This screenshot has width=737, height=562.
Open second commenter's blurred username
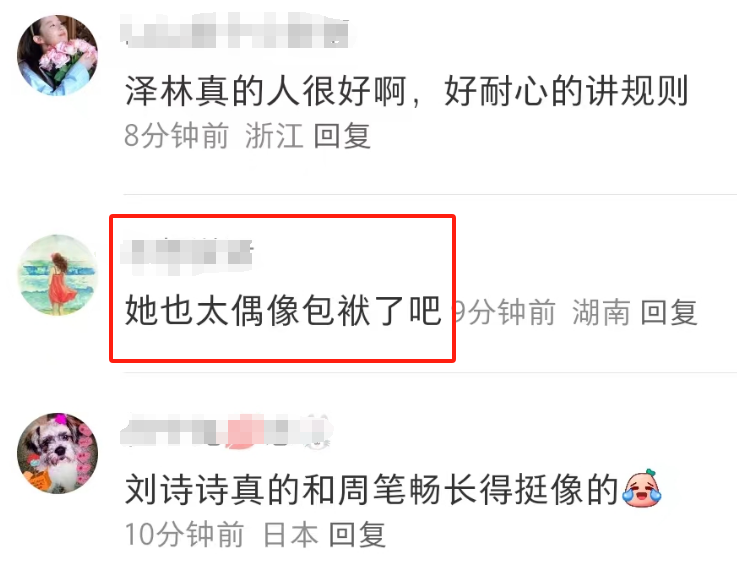[x=187, y=257]
